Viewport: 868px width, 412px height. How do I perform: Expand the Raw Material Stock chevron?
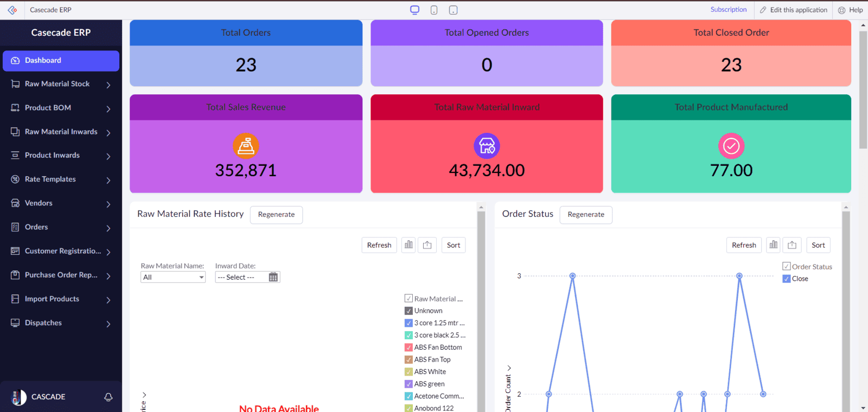point(108,85)
